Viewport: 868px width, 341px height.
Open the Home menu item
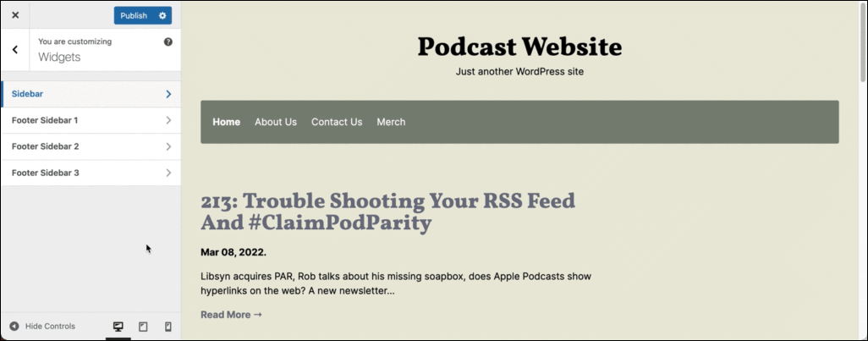point(227,122)
